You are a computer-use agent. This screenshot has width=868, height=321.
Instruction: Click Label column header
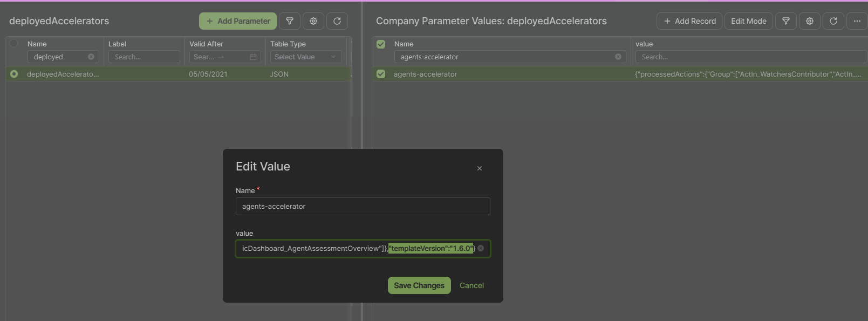[x=117, y=44]
